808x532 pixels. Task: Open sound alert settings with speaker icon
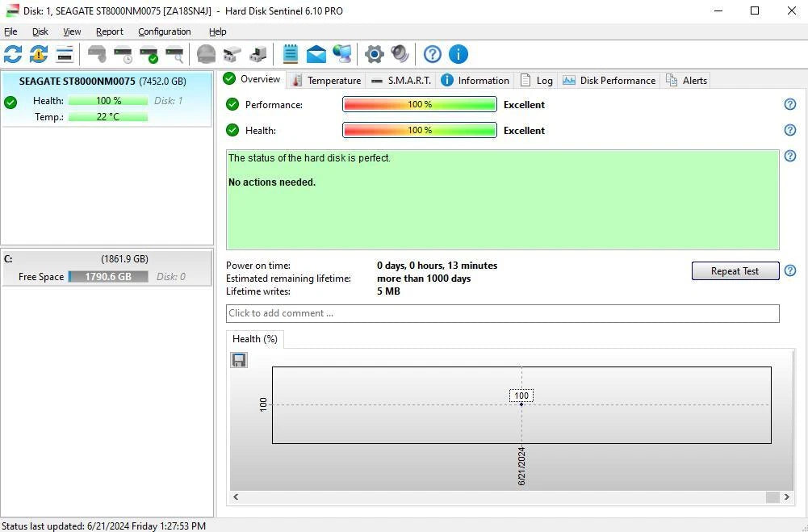coord(399,54)
